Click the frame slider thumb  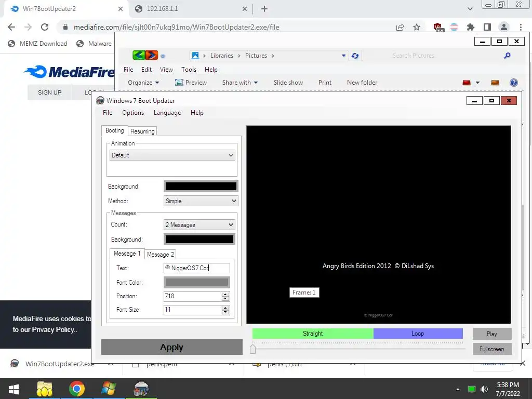[253, 349]
